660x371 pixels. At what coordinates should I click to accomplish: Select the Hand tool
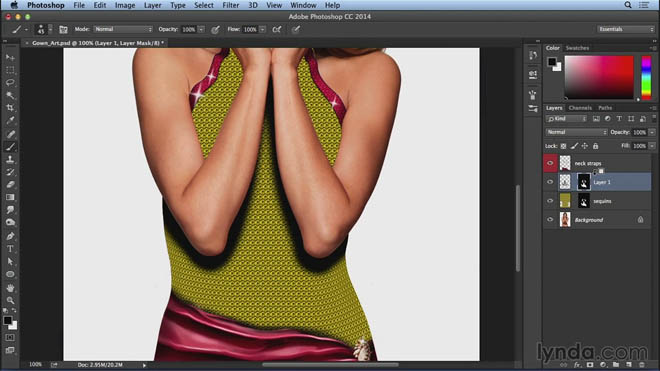[x=10, y=288]
